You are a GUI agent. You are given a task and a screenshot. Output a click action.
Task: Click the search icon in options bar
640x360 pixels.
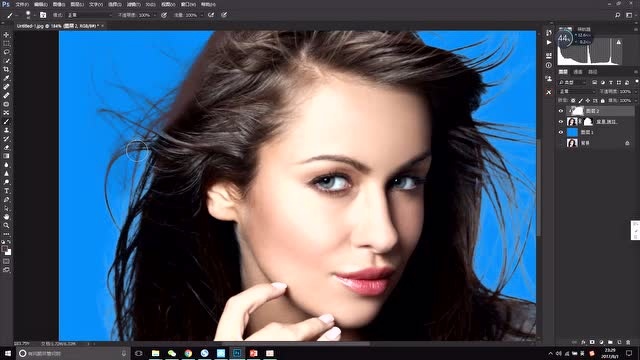pos(618,15)
